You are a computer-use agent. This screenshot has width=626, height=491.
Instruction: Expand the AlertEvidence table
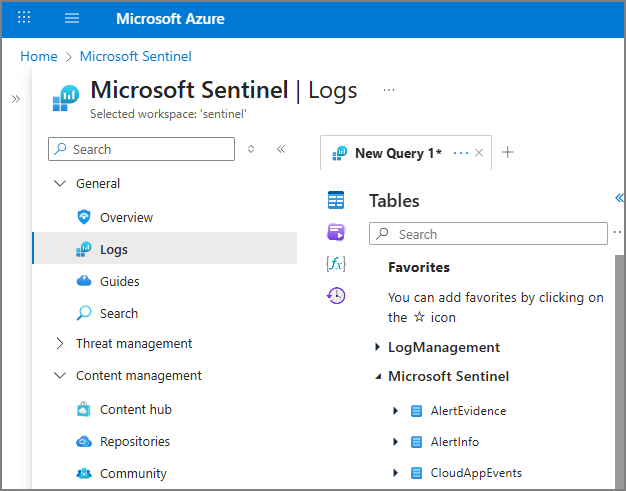396,411
